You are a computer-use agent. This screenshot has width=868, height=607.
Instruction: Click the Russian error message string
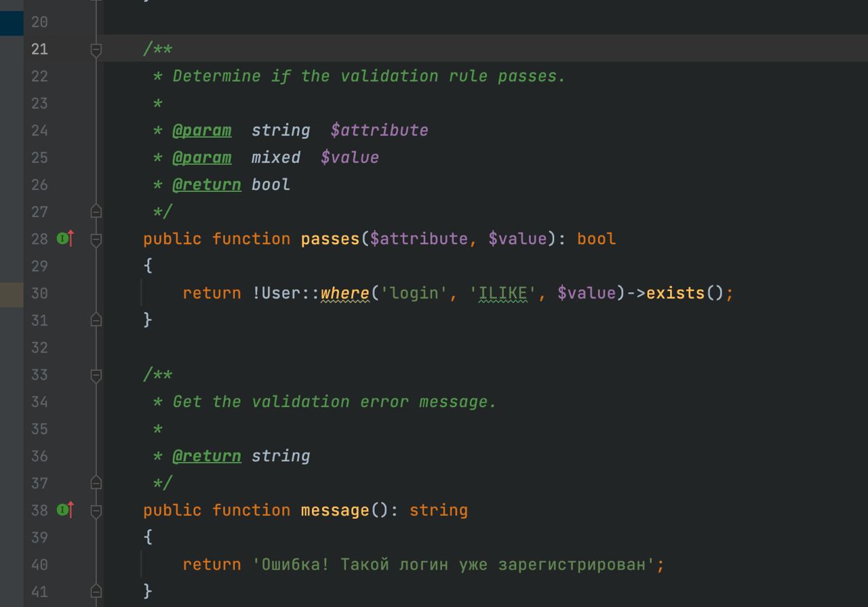coord(454,564)
